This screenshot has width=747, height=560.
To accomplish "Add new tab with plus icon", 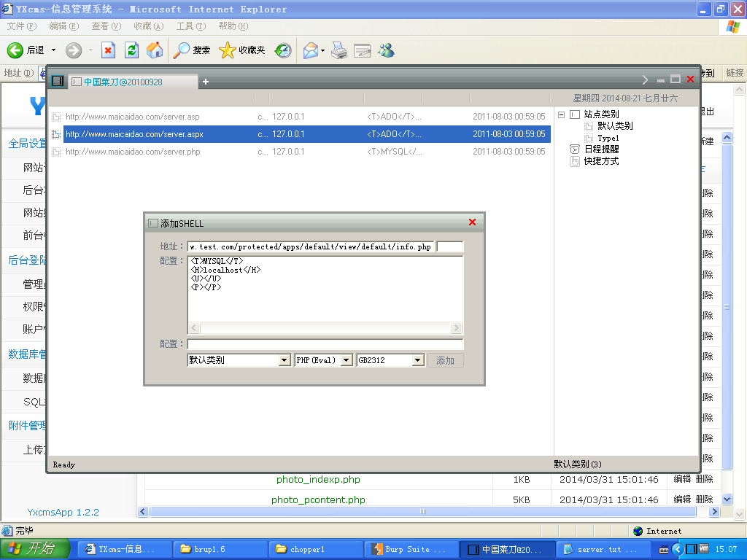I will click(206, 82).
